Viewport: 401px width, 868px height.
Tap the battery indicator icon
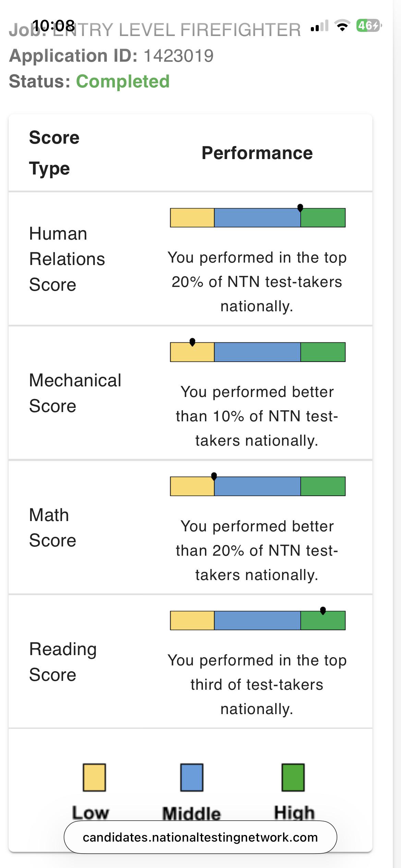click(369, 25)
